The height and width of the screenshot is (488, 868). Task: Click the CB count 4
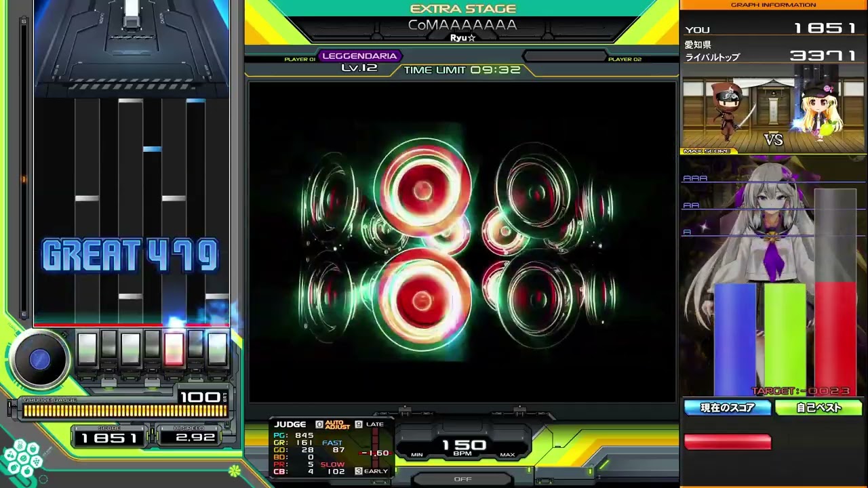pyautogui.click(x=311, y=472)
